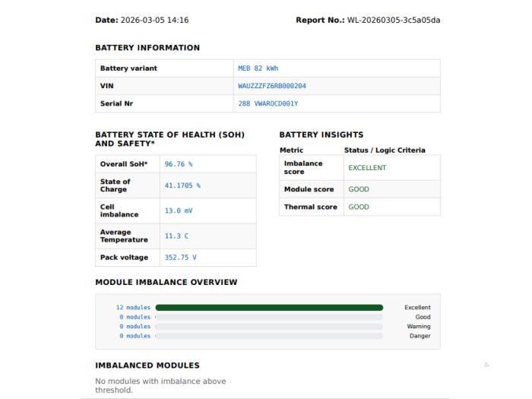Screen dimensions: 532x399
Task: Click the Average Temperature 11.3 C value
Action: click(x=176, y=236)
